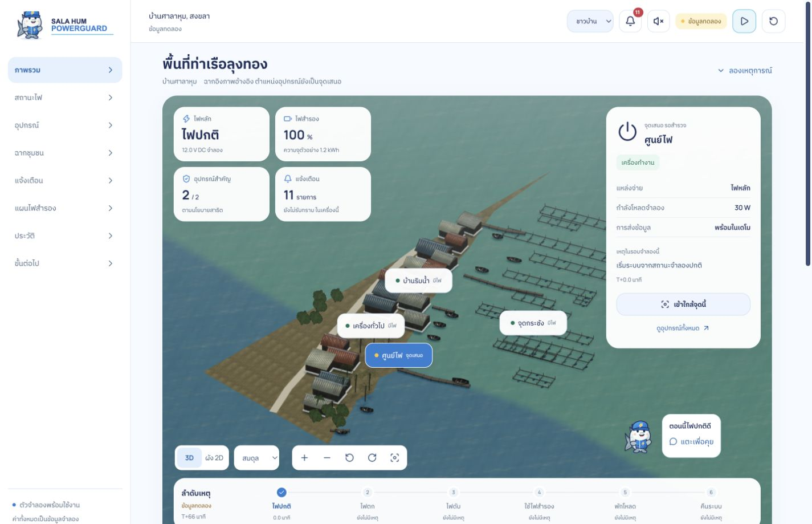
Task: Open แผนไฟสำรอง in the sidebar
Action: tap(65, 208)
